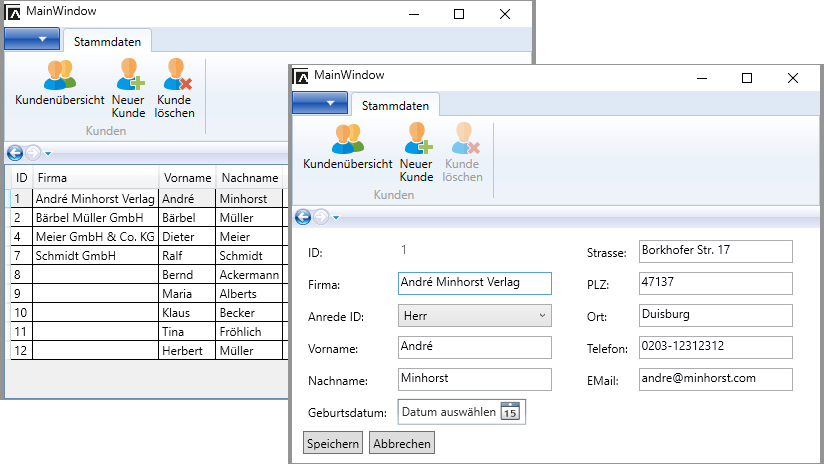824x464 pixels.
Task: Focus the EMail input field
Action: click(715, 380)
